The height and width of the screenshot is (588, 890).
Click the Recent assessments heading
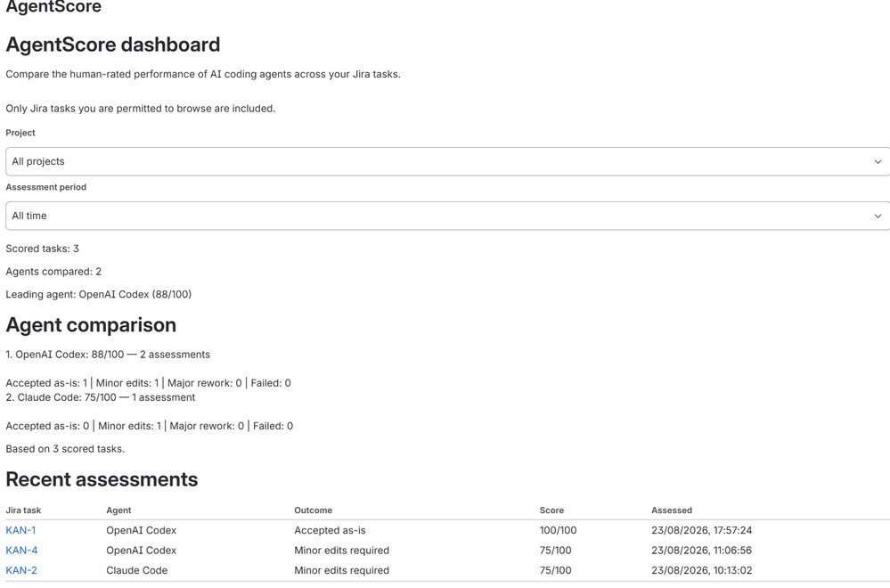tap(102, 479)
